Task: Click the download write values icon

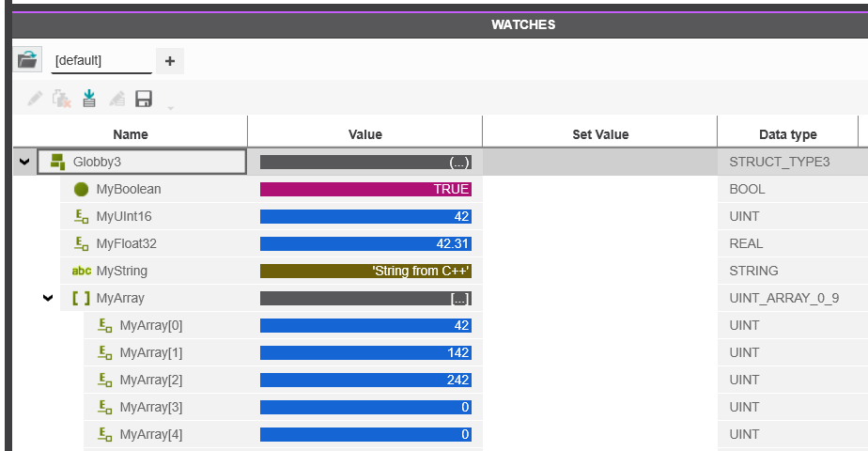Action: [88, 99]
